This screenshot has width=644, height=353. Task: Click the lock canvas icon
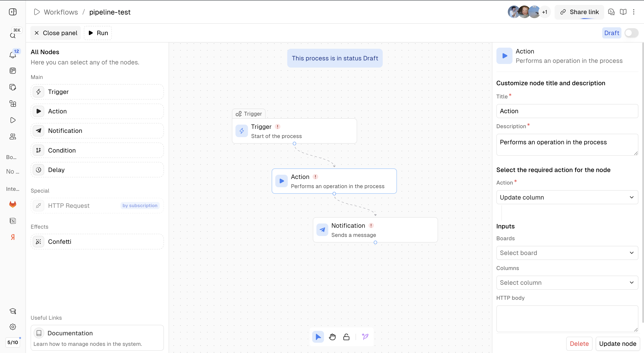[346, 337]
